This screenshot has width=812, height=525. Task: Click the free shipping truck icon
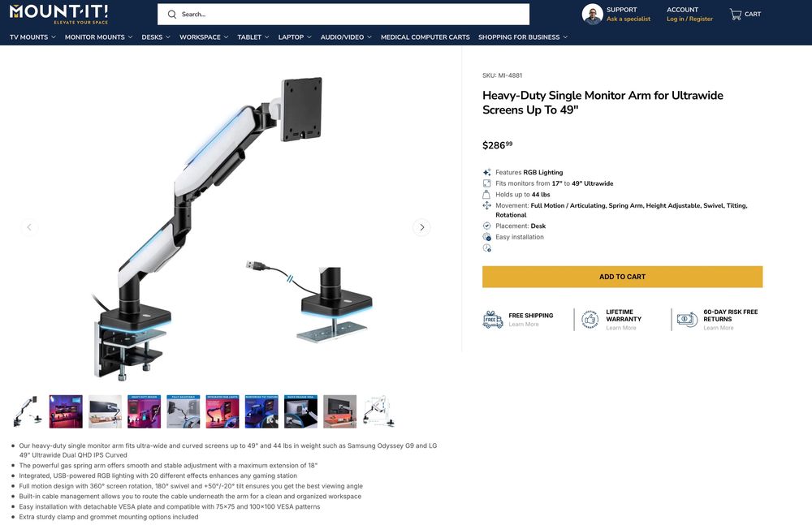tap(493, 320)
